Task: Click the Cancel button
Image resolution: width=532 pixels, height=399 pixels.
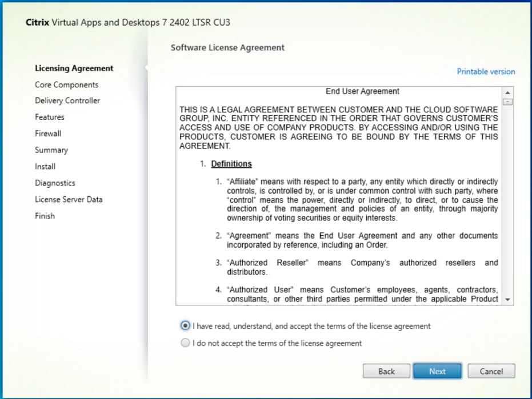Action: (x=491, y=371)
